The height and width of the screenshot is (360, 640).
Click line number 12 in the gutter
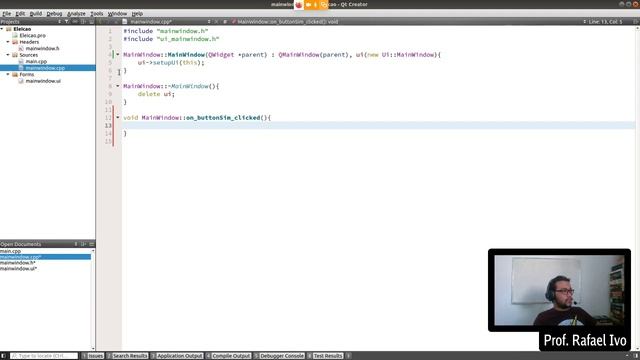coord(108,118)
